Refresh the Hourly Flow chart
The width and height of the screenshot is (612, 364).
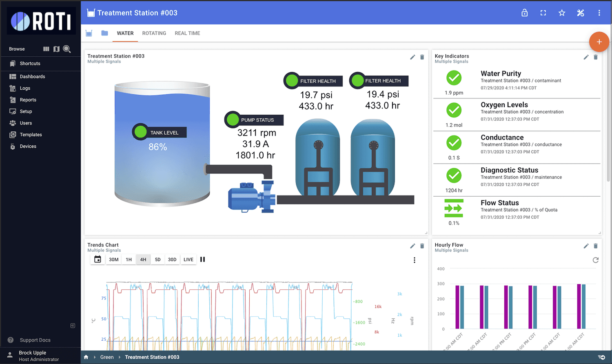click(596, 260)
